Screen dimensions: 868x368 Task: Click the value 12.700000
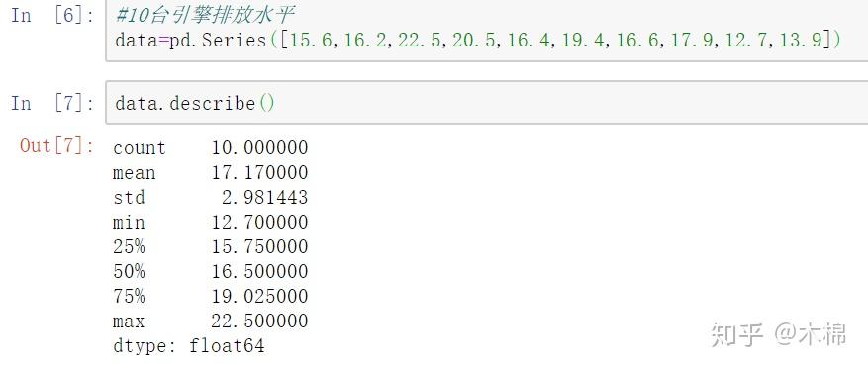259,223
